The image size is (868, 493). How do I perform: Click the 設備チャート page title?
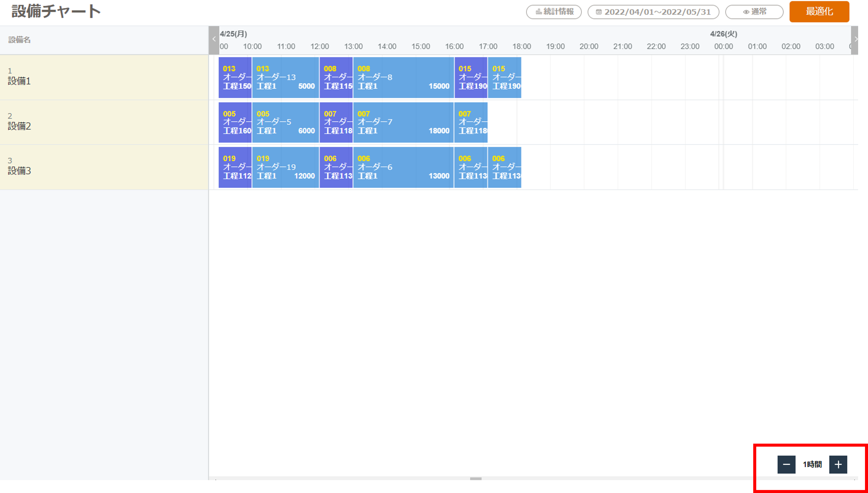[x=56, y=11]
